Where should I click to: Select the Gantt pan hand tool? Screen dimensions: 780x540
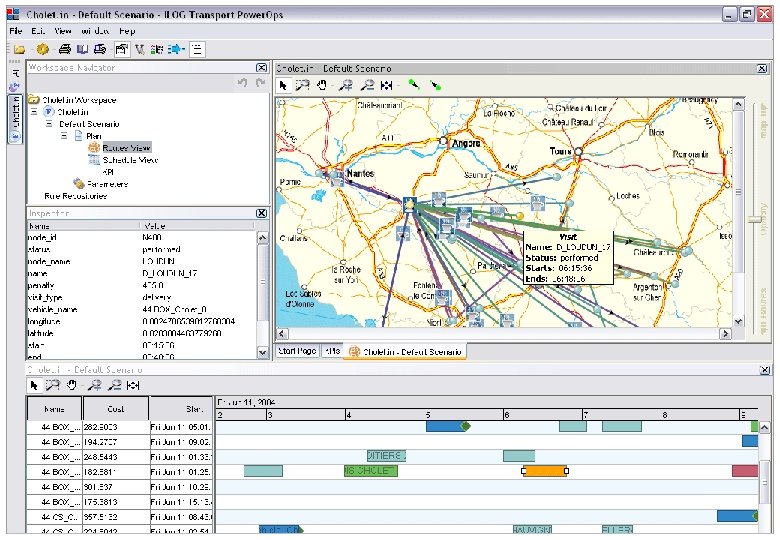click(72, 385)
